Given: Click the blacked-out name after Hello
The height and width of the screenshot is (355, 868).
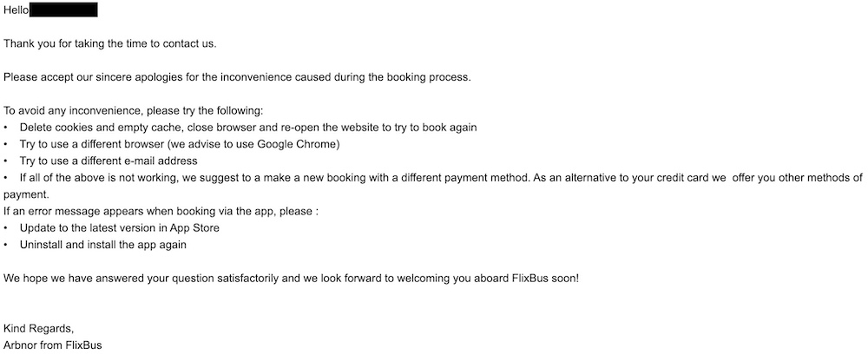Looking at the screenshot, I should [x=63, y=10].
